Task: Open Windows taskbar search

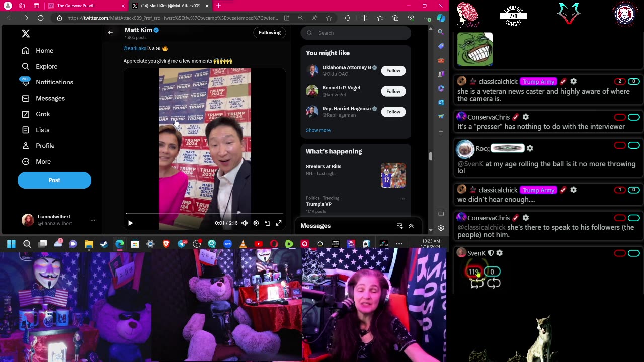Action: click(27, 244)
